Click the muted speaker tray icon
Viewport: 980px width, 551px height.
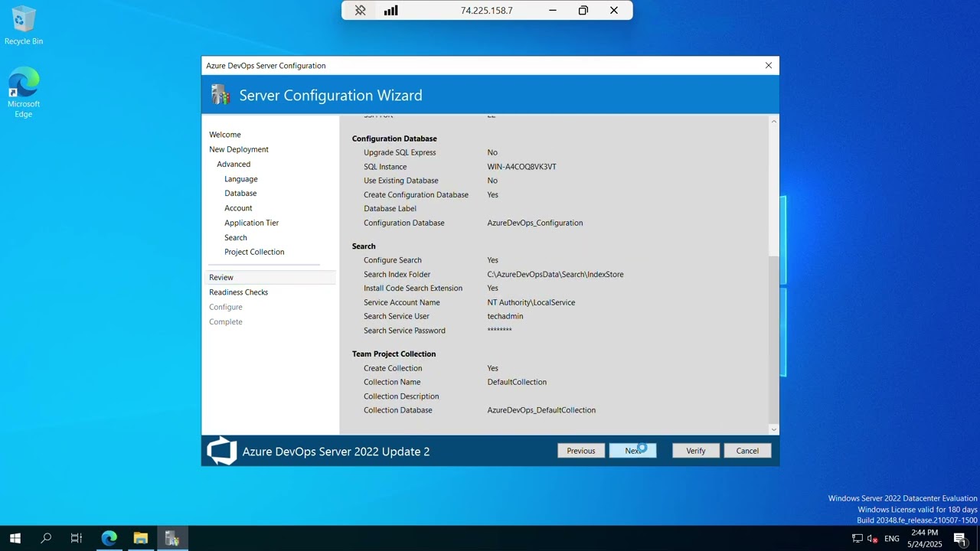872,539
